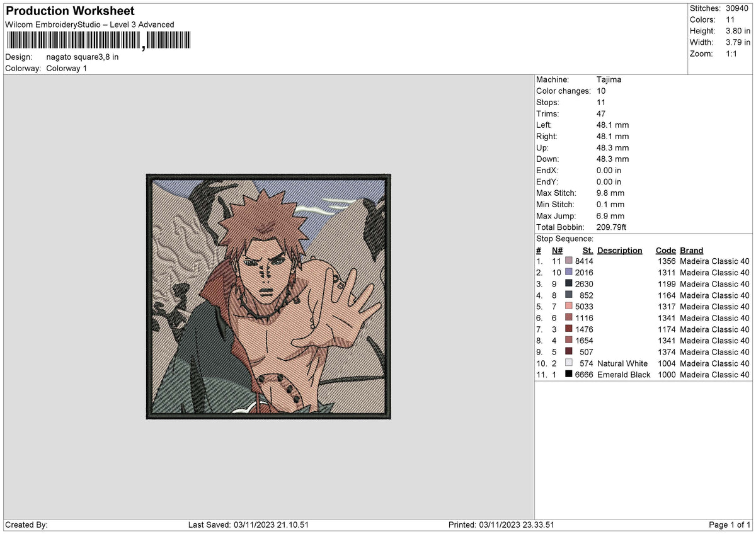The width and height of the screenshot is (756, 534).
Task: Click the Description column header
Action: pyautogui.click(x=620, y=251)
